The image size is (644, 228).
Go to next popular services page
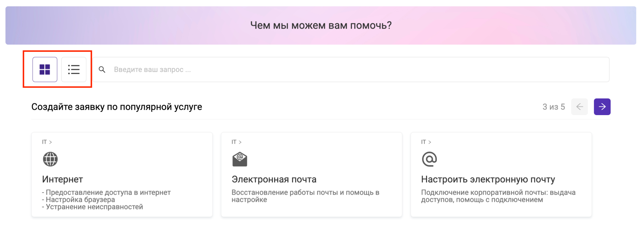point(602,107)
